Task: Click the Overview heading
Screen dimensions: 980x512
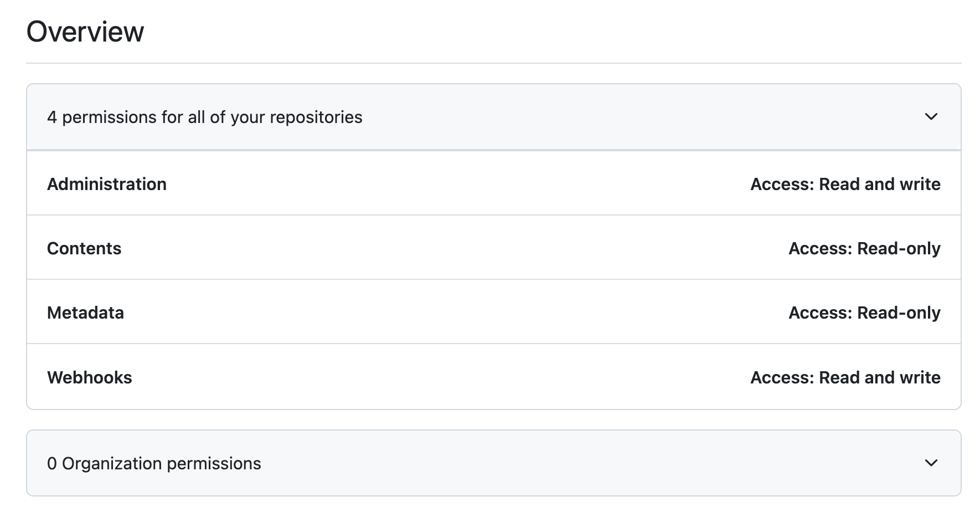Action: coord(85,32)
